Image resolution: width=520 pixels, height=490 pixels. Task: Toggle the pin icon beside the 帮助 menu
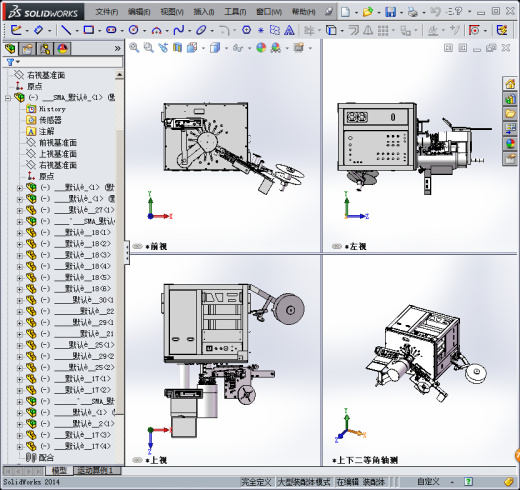click(x=329, y=12)
